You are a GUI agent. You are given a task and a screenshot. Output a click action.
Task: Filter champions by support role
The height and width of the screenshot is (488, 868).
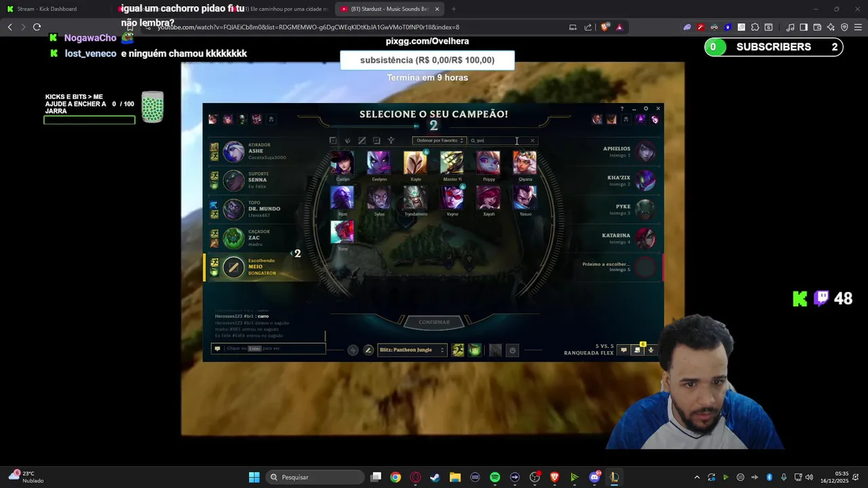(x=391, y=140)
